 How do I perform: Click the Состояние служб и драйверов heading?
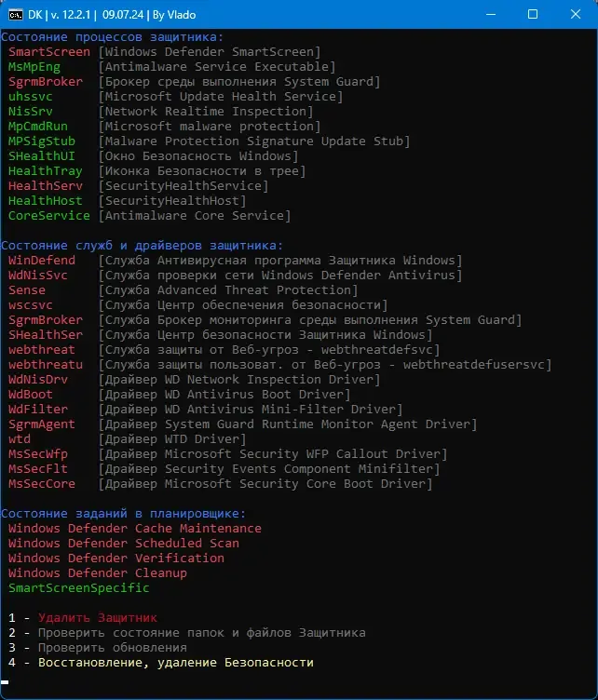(142, 245)
